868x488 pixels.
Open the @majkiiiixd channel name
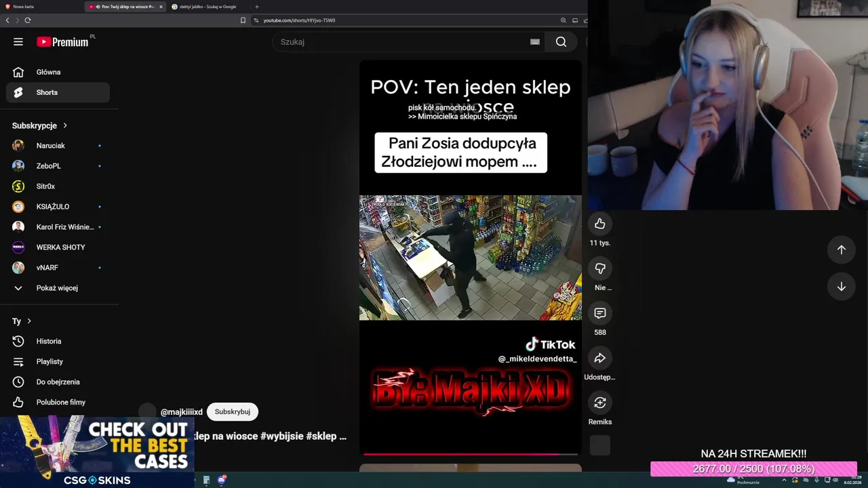click(181, 412)
